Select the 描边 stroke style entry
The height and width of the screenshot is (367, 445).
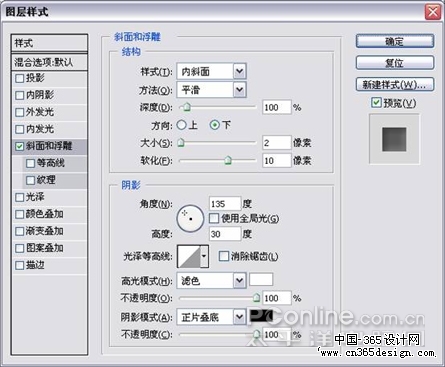pyautogui.click(x=49, y=265)
